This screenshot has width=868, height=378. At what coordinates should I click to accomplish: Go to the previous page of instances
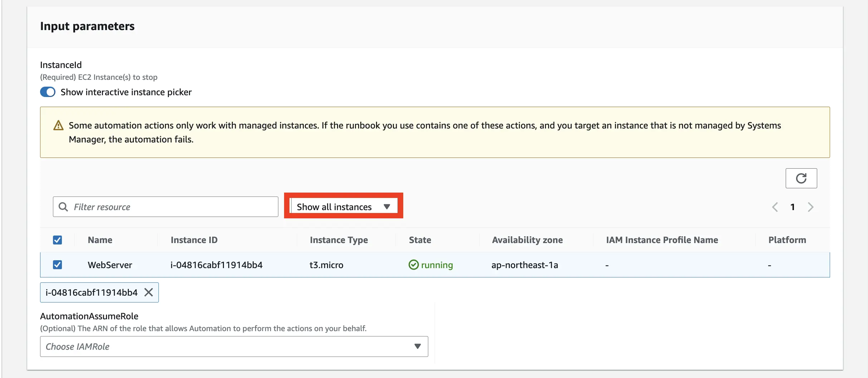pyautogui.click(x=775, y=207)
